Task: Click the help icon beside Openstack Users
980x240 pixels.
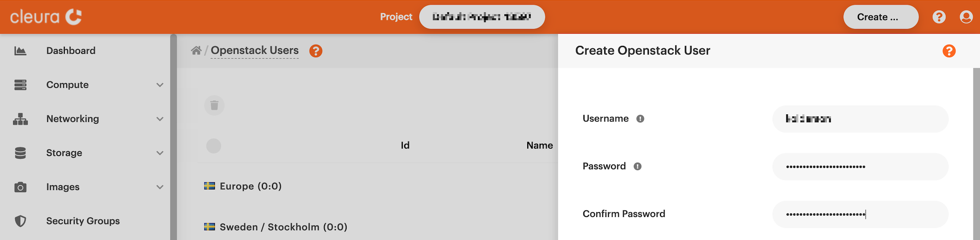Action: point(316,51)
